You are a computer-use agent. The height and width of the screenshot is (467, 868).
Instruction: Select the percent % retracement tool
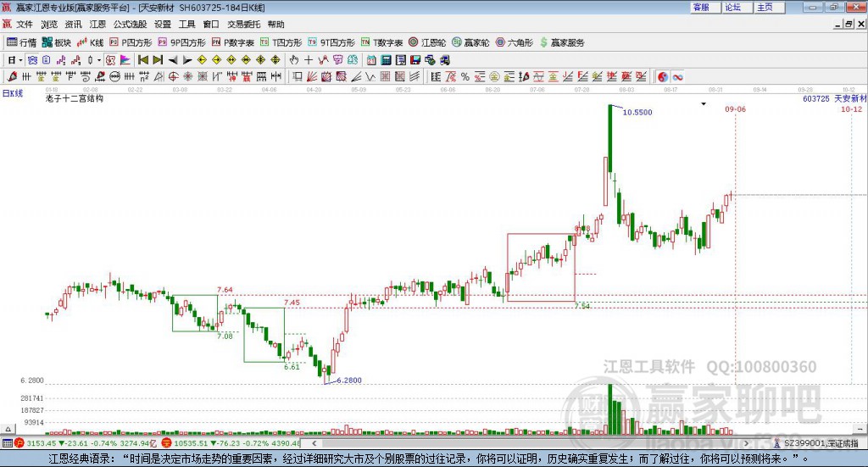pos(465,77)
